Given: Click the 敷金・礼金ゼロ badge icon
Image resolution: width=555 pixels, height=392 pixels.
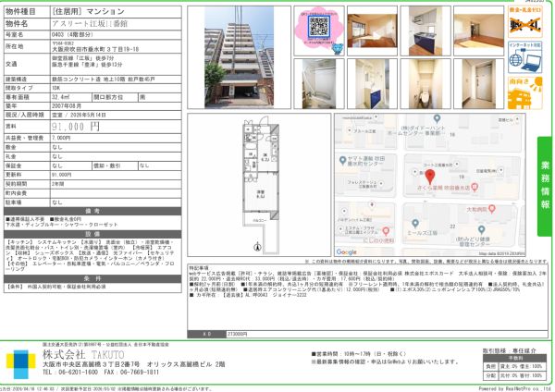Looking at the screenshot, I should 524,21.
